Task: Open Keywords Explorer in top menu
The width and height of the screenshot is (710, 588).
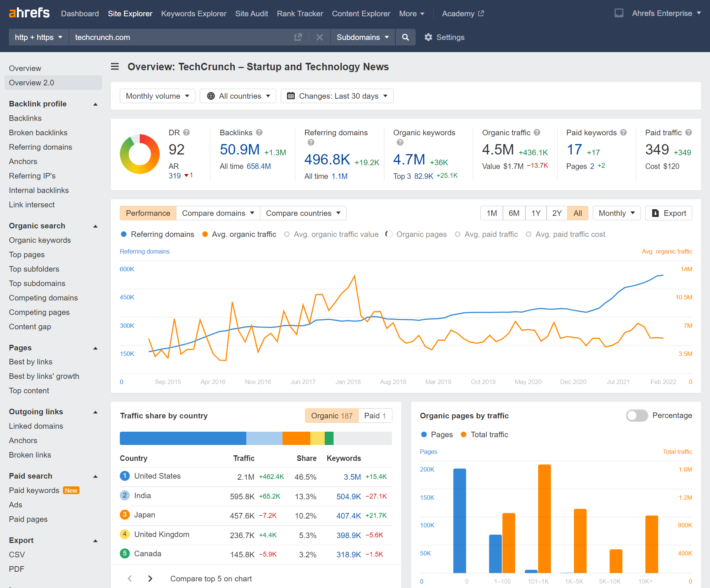Action: coord(193,14)
